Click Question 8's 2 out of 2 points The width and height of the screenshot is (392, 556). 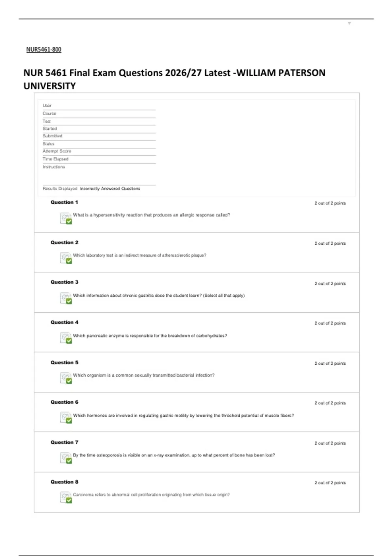point(330,483)
